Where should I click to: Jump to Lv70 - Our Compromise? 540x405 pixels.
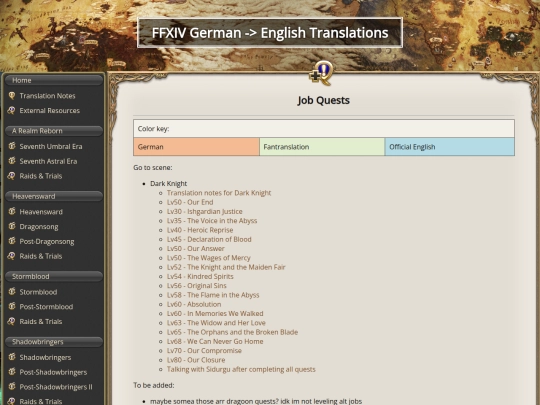pos(204,351)
